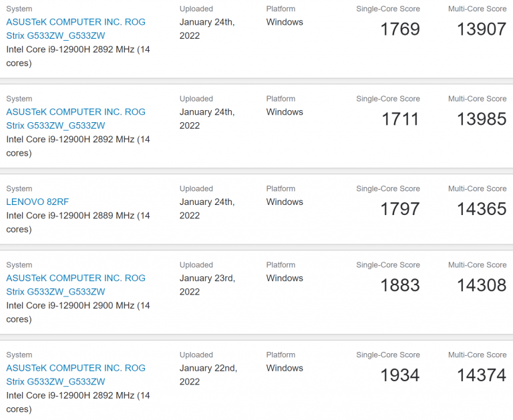Open ASUS ROG Strix link scoring 1711 single-core
The height and width of the screenshot is (420, 513).
(75, 119)
